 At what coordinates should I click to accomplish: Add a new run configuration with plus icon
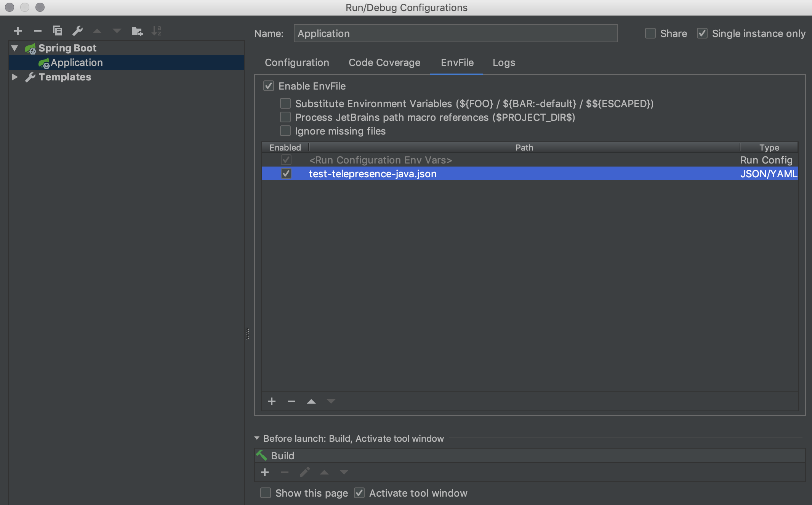[x=18, y=31]
